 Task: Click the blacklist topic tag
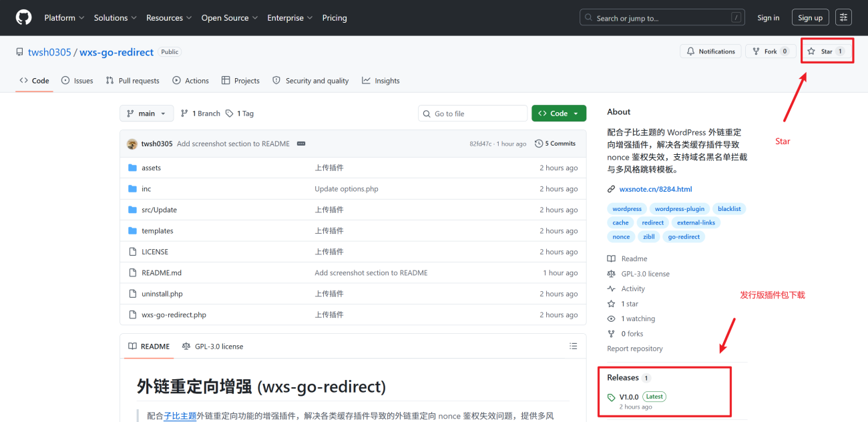point(729,209)
